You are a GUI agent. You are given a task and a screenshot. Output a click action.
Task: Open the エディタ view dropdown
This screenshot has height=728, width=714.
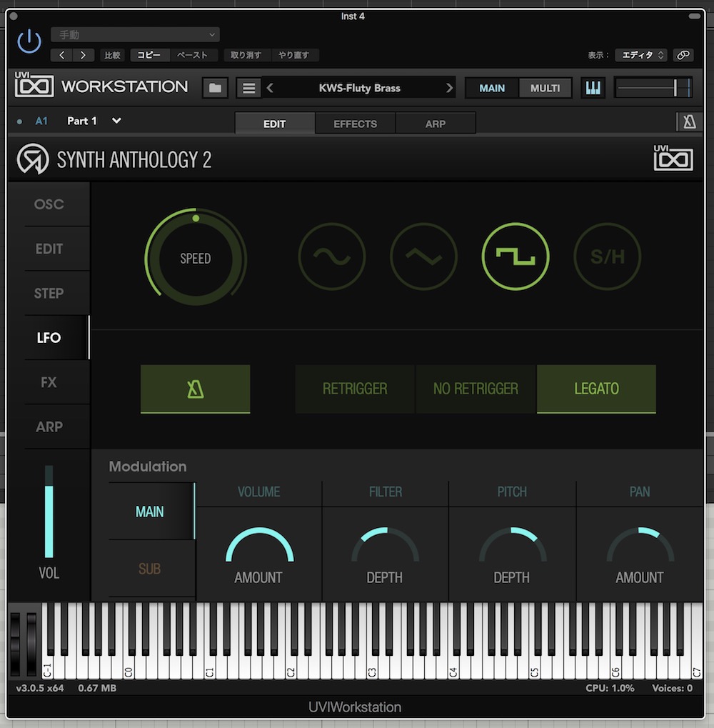pos(642,55)
